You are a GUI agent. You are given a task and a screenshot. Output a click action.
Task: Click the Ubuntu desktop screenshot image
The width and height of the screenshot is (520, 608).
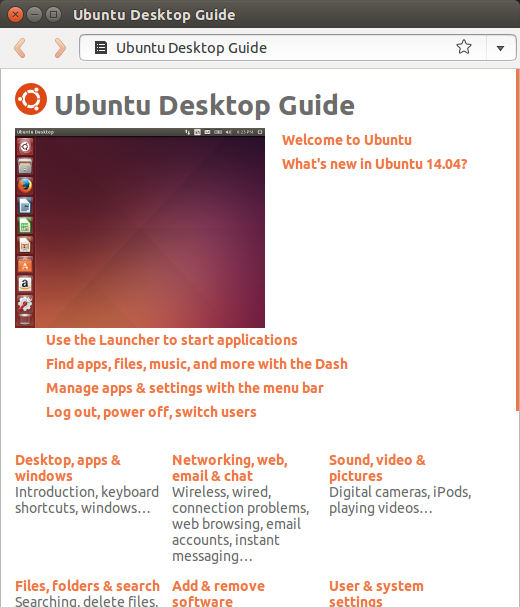(x=140, y=228)
